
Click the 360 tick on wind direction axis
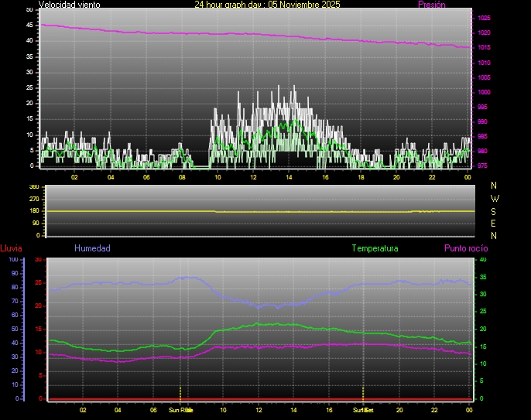pos(33,187)
